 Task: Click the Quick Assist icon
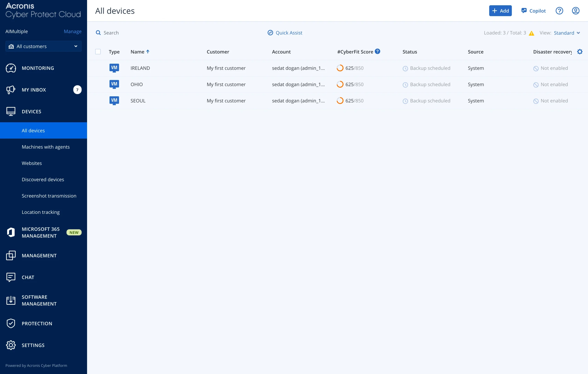(x=270, y=33)
